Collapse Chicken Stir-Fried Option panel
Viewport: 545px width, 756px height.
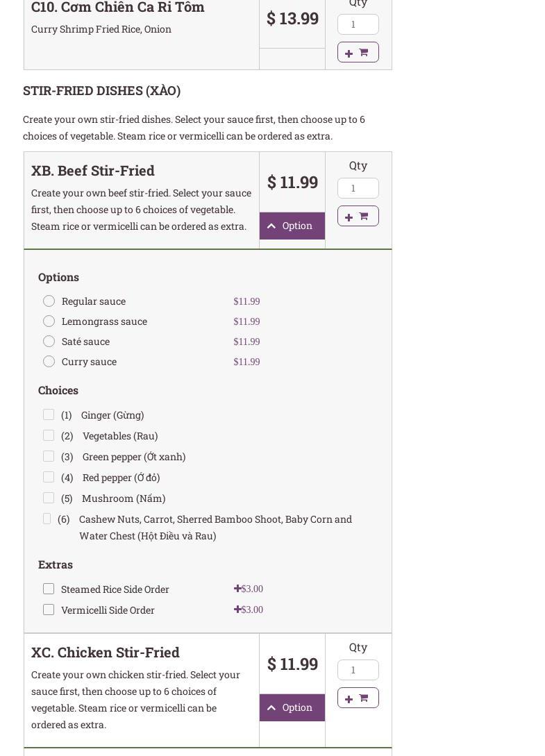tap(292, 708)
